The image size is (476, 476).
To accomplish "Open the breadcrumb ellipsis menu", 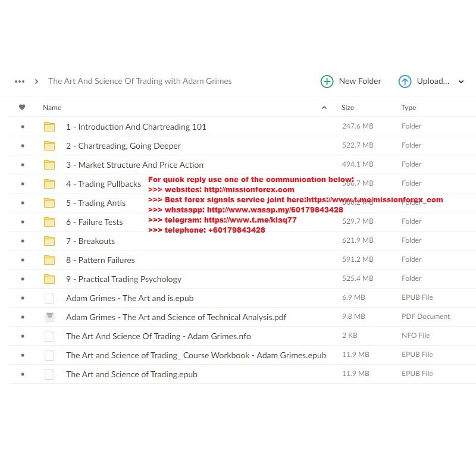I will tap(20, 82).
